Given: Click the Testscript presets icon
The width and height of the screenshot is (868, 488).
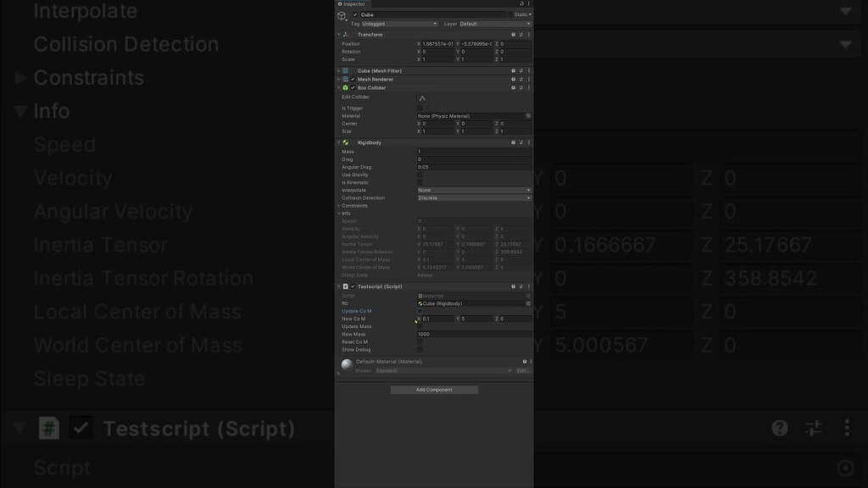Looking at the screenshot, I should (520, 286).
